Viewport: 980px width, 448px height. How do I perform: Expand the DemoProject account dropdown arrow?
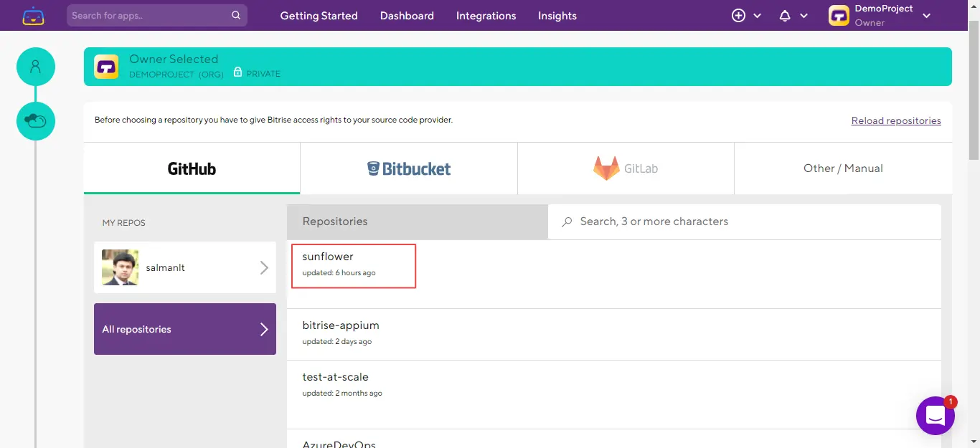[927, 16]
